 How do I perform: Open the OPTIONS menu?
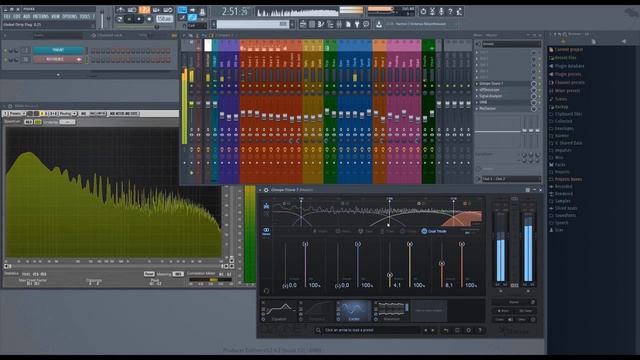pos(70,17)
